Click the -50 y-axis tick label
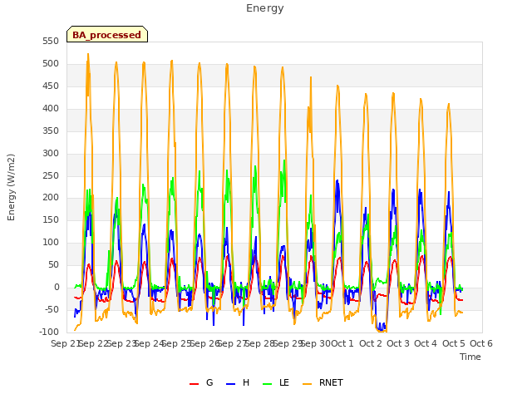 click(x=52, y=309)
